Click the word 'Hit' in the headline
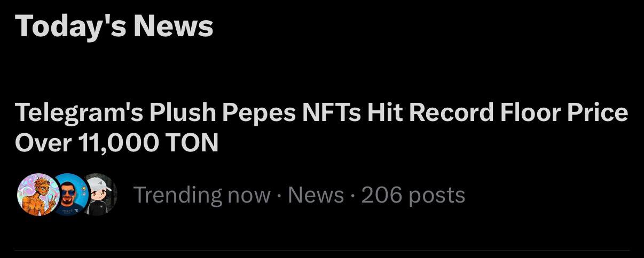The width and height of the screenshot is (644, 258). [377, 112]
